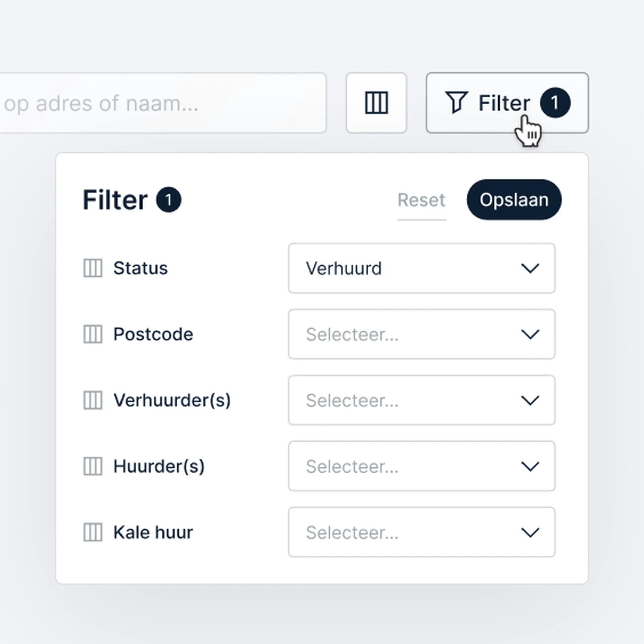Click the column icon next to Status
The height and width of the screenshot is (644, 644).
pos(93,268)
